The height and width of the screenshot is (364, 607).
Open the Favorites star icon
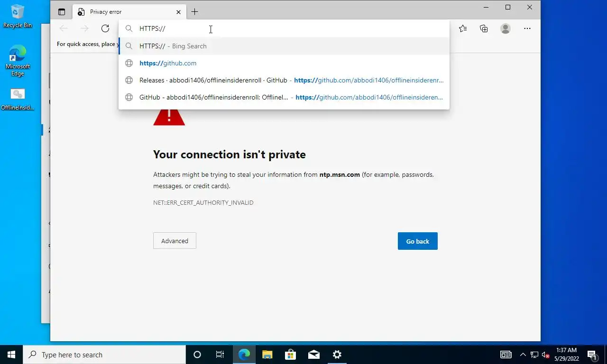coord(463,28)
